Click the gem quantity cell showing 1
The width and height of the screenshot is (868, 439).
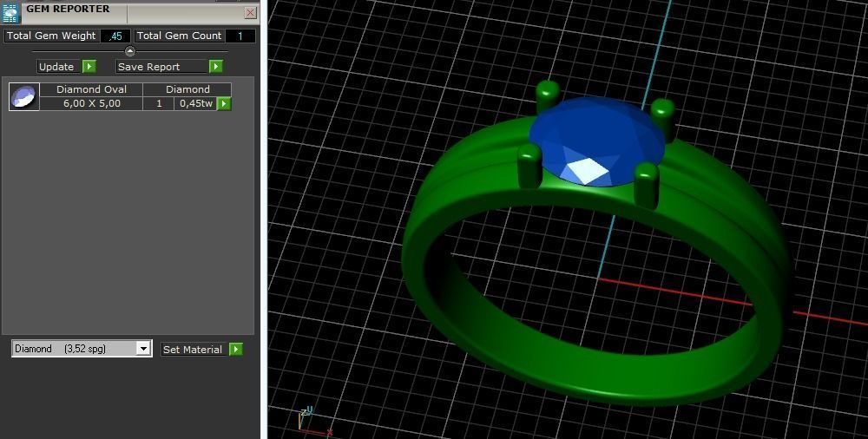(x=159, y=103)
